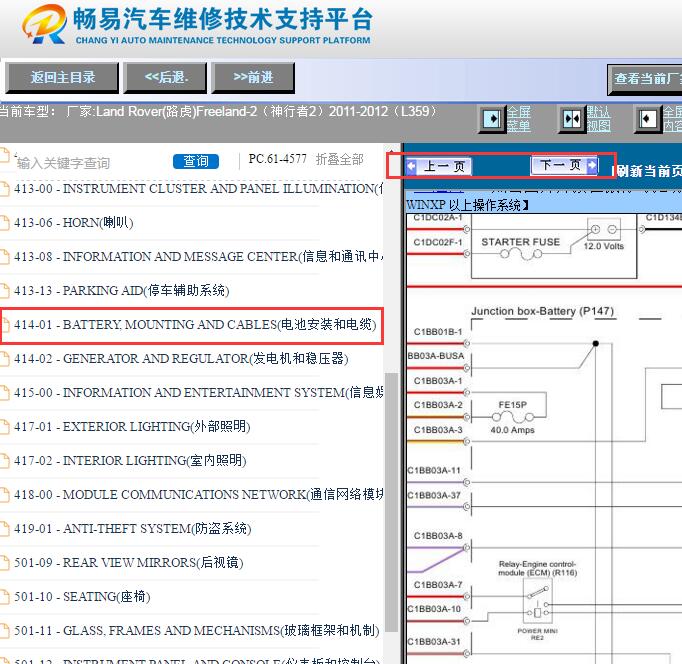Screen dimensions: 682x664
Task: Click the 默认视图 link
Action: 598,119
